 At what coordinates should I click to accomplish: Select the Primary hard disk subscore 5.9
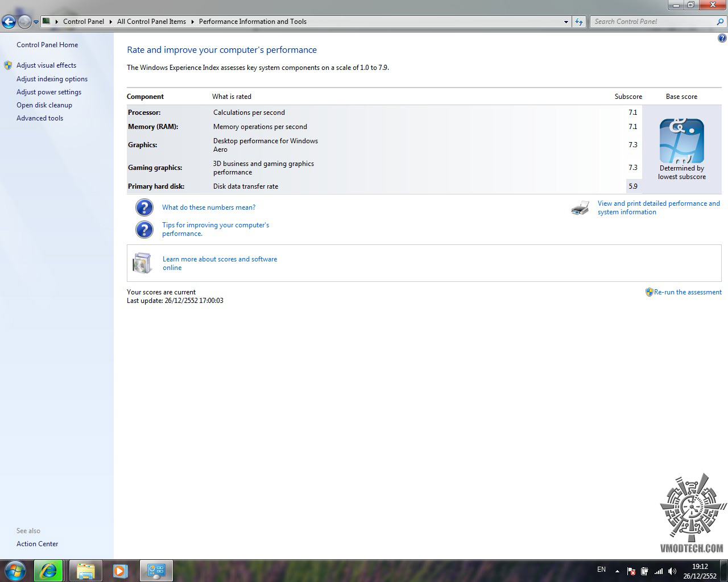[633, 186]
